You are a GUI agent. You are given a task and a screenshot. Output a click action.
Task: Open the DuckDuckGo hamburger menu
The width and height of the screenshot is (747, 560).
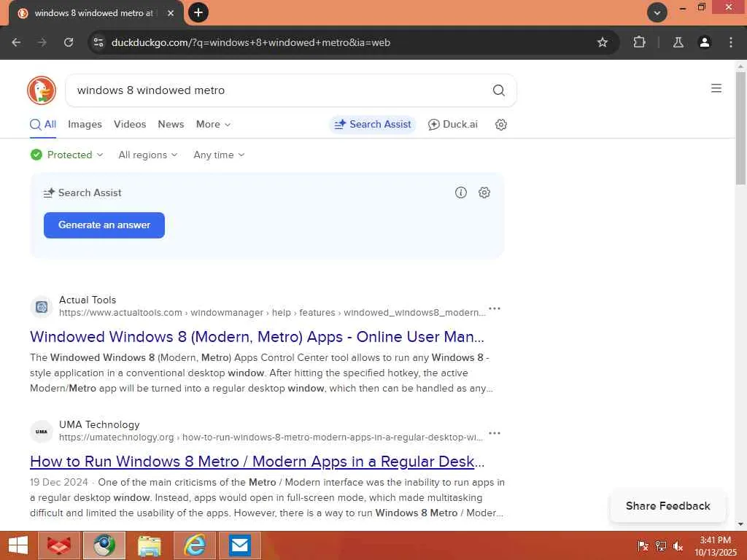tap(716, 88)
